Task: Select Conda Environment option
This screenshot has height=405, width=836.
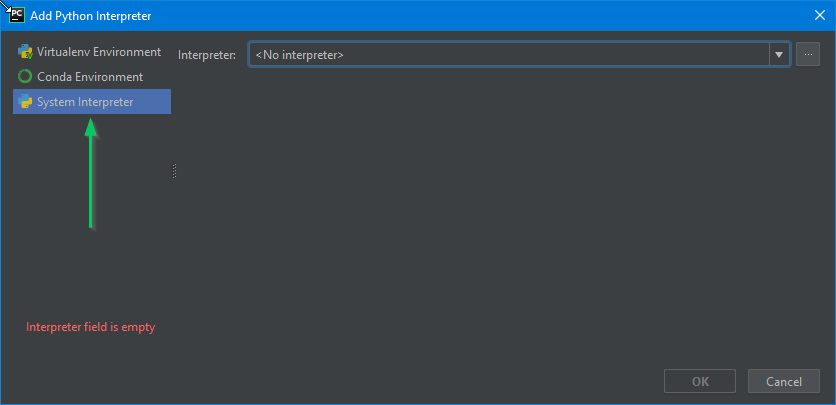Action: pyautogui.click(x=92, y=77)
